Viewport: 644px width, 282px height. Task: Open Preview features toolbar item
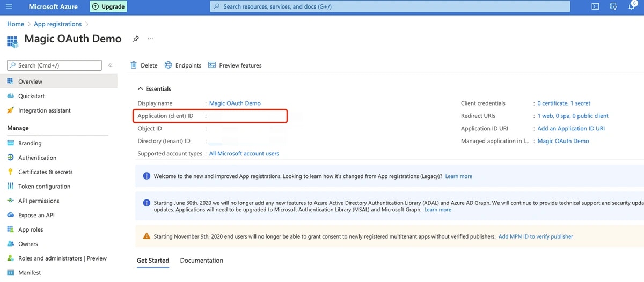click(235, 65)
